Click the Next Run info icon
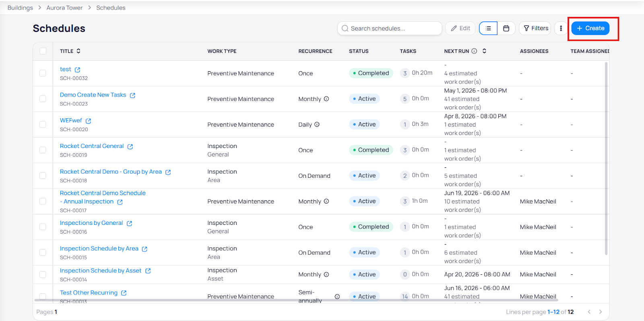Image resolution: width=644 pixels, height=321 pixels. point(474,51)
